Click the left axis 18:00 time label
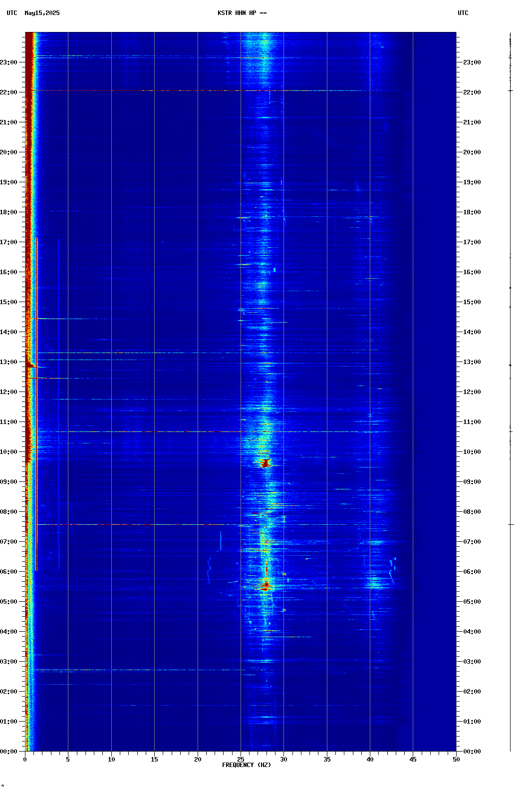 click(9, 212)
